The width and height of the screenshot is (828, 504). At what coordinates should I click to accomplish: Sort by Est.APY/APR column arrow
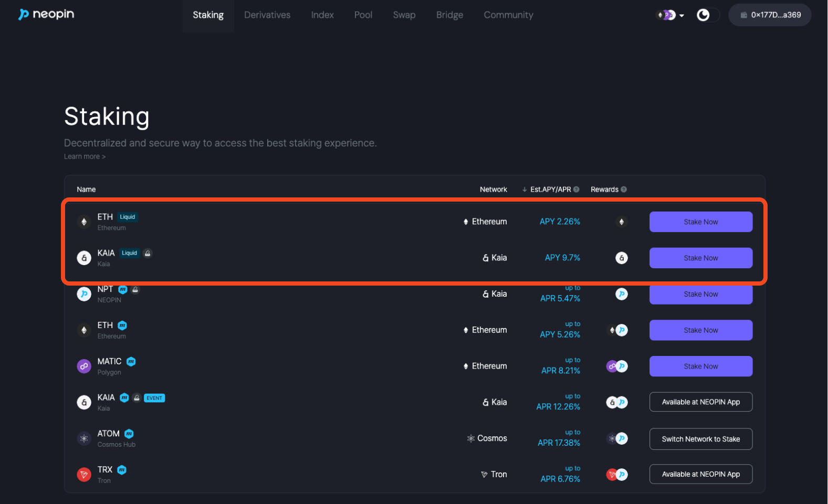point(525,190)
